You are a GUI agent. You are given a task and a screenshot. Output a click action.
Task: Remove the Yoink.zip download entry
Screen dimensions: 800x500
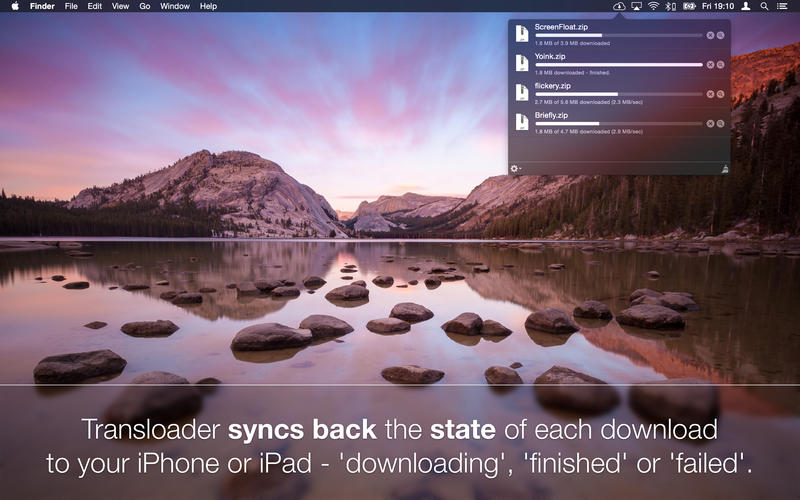pyautogui.click(x=710, y=64)
